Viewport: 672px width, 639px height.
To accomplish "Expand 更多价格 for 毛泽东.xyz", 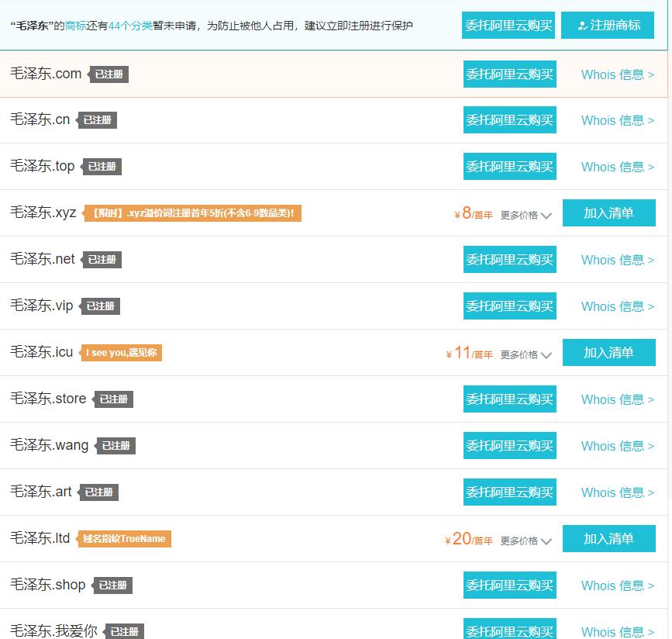I will (526, 215).
